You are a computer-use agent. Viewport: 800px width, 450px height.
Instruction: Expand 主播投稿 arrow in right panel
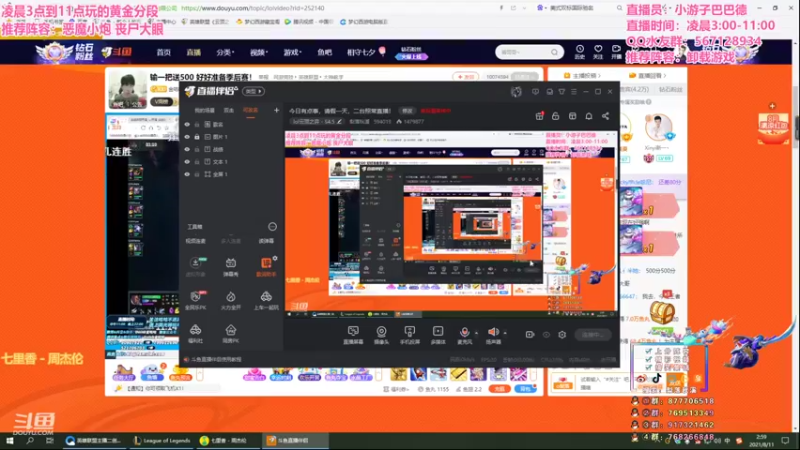(x=599, y=76)
